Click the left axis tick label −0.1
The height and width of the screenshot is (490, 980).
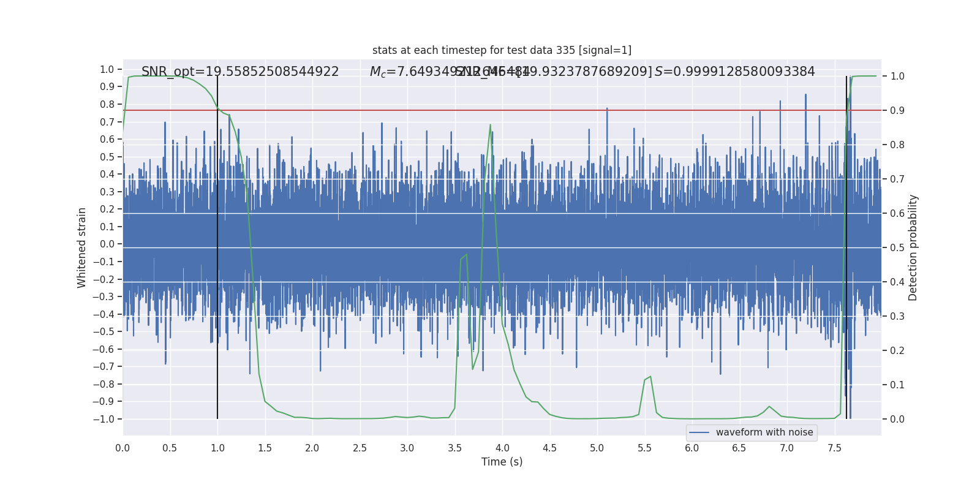click(x=104, y=262)
